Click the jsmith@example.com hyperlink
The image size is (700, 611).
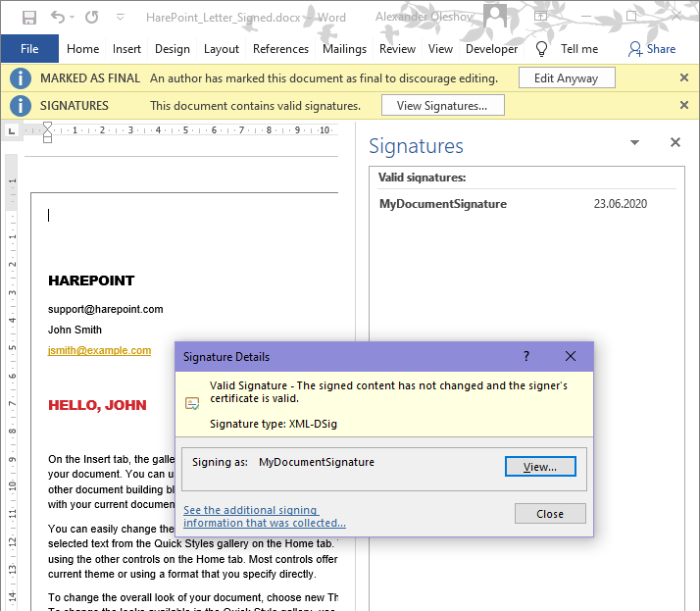[x=99, y=350]
